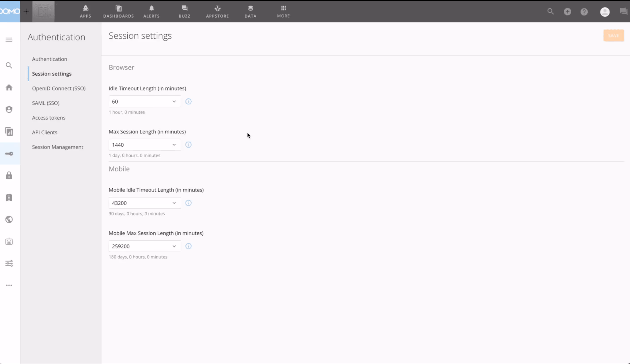Toggle the hamburger menu in sidebar
630x364 pixels.
[x=9, y=40]
